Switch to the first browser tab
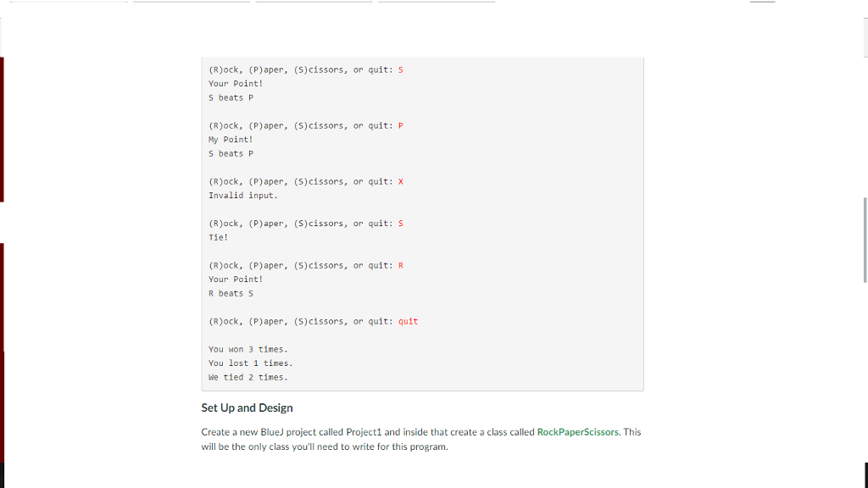The image size is (868, 488). coord(68,3)
